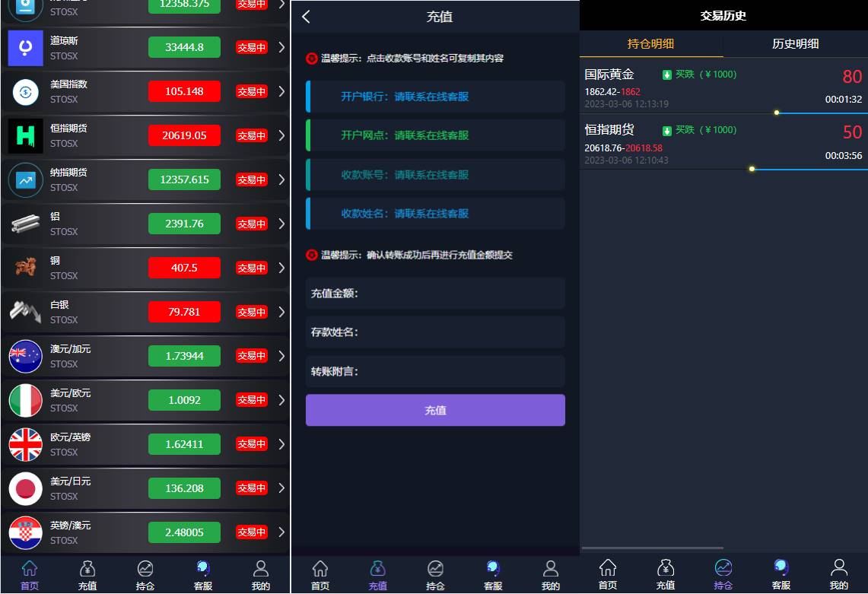868x594 pixels.
Task: Select the 持仓明细 tab
Action: [x=651, y=44]
